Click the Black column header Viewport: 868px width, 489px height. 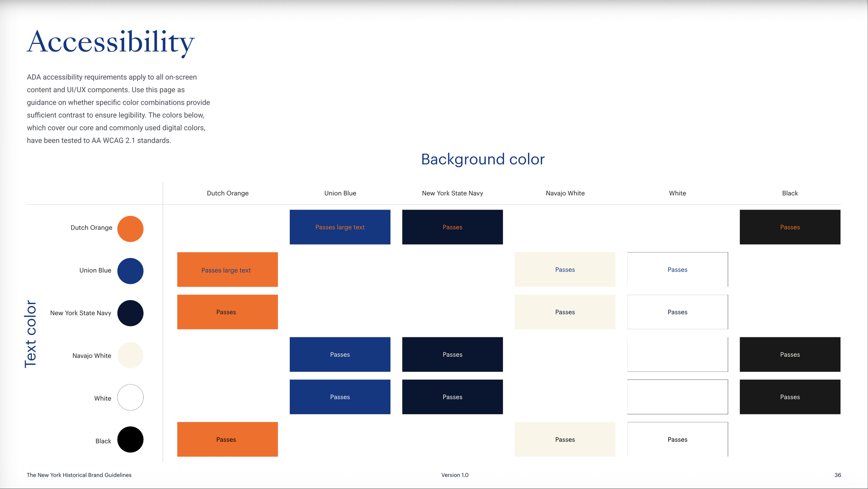[790, 193]
